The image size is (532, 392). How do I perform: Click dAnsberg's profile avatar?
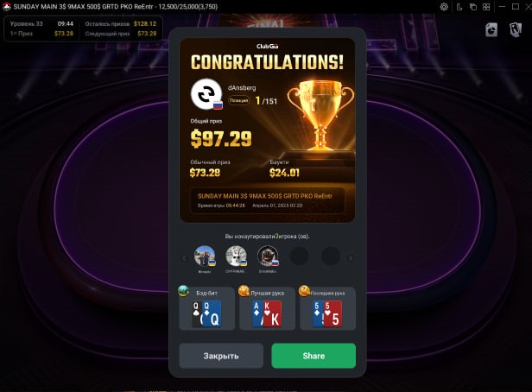pyautogui.click(x=206, y=94)
